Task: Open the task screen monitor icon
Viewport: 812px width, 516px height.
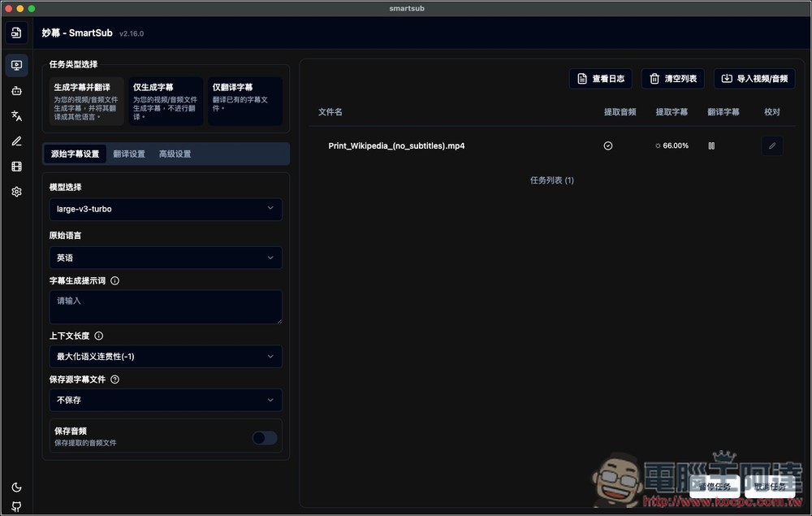Action: coord(16,65)
